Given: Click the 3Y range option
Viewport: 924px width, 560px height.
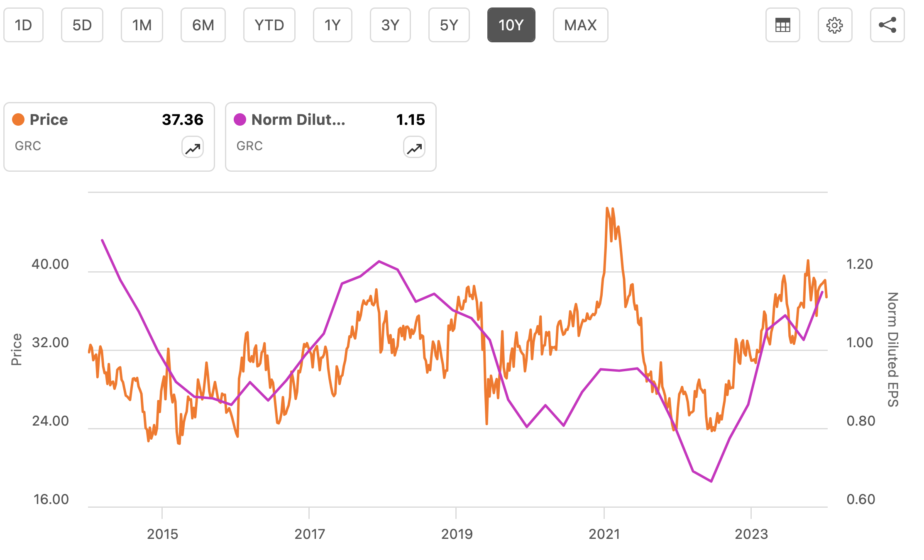Looking at the screenshot, I should click(x=390, y=25).
